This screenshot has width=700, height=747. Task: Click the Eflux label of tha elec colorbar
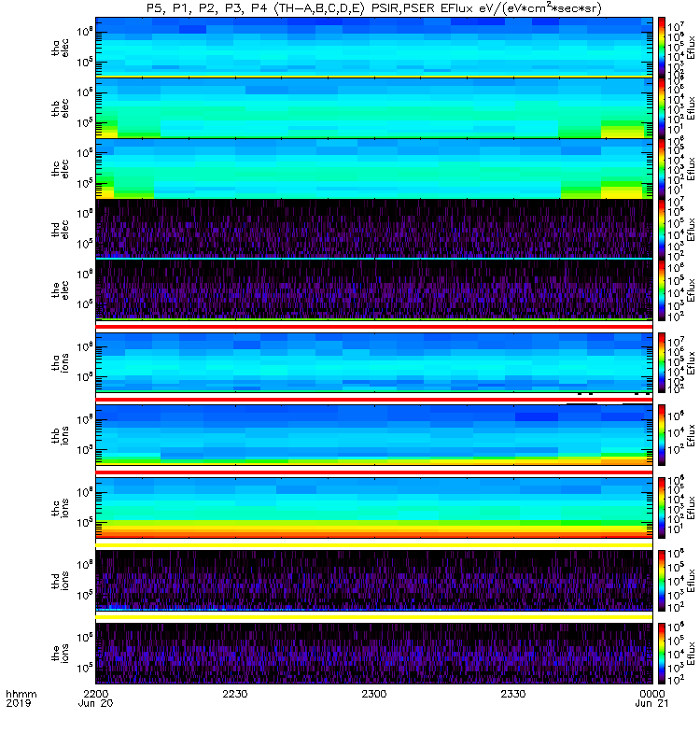click(691, 48)
